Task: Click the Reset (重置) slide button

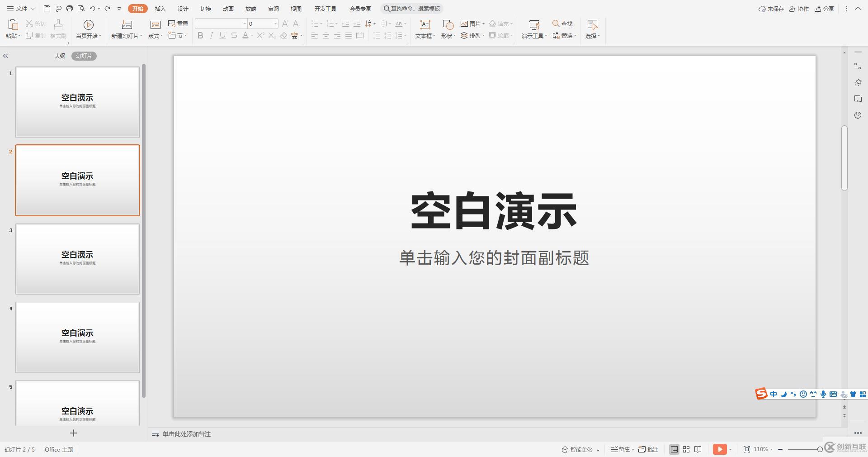Action: (x=178, y=24)
